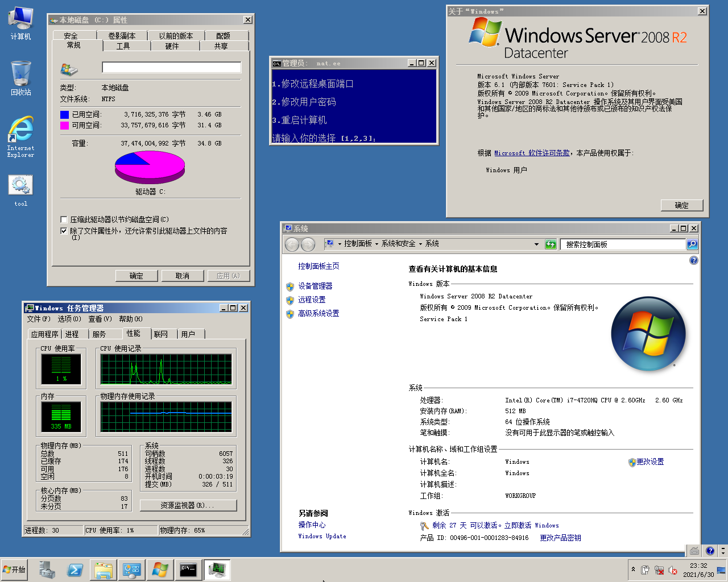Image resolution: width=728 pixels, height=582 pixels.
Task: Expand the 控制面板 breadcrumb arrow
Action: [377, 244]
